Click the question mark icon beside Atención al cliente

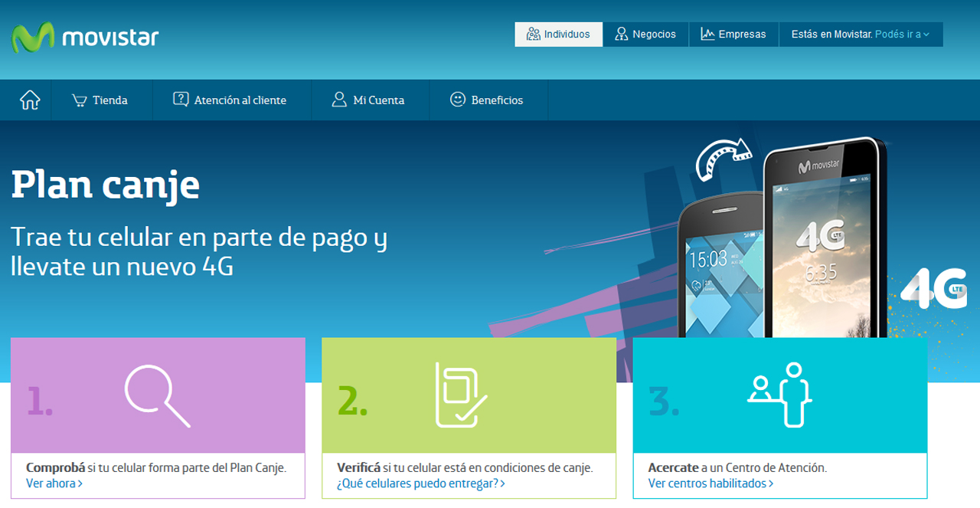181,100
